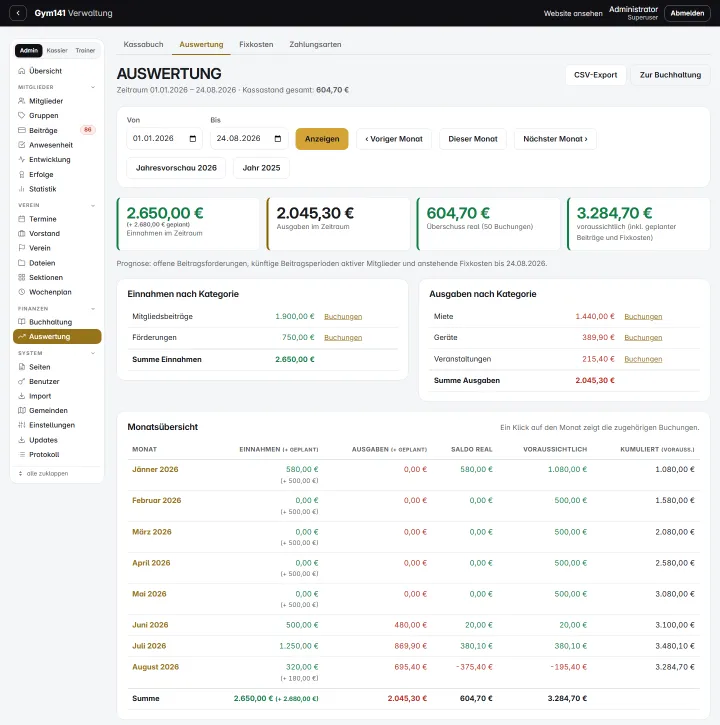Click the Verein flag icon

(x=21, y=248)
